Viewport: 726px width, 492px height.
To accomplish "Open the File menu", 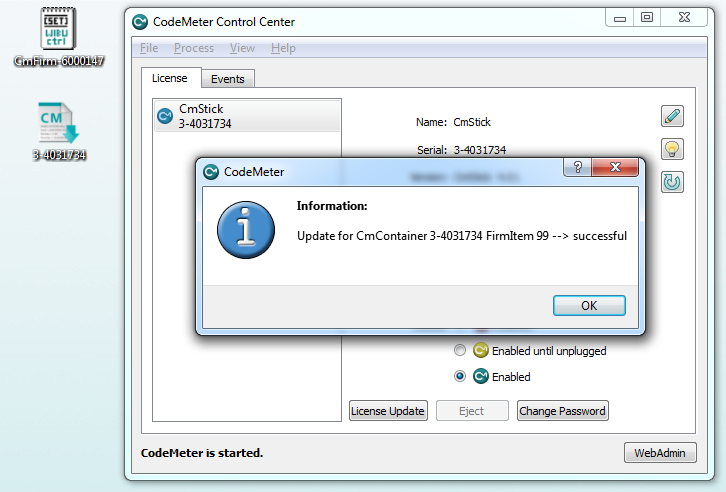I will click(149, 48).
